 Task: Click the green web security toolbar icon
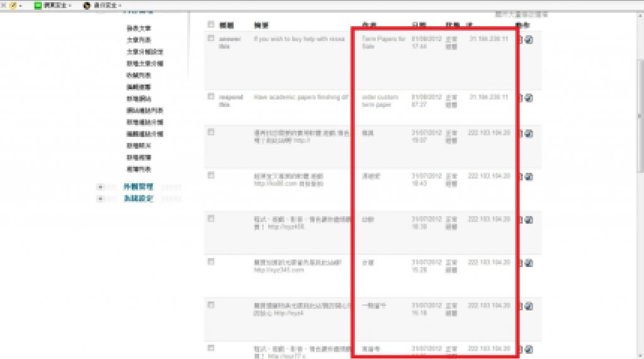click(x=38, y=5)
